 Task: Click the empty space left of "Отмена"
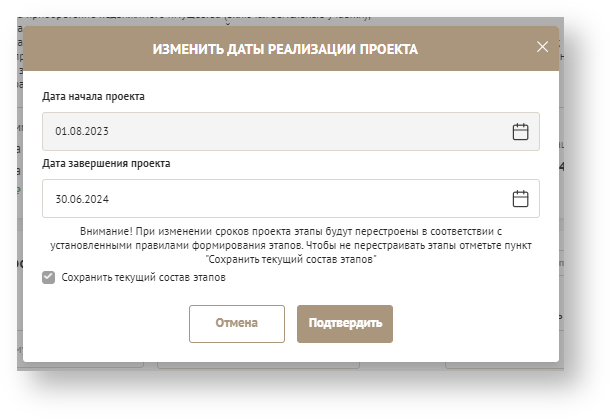110,323
